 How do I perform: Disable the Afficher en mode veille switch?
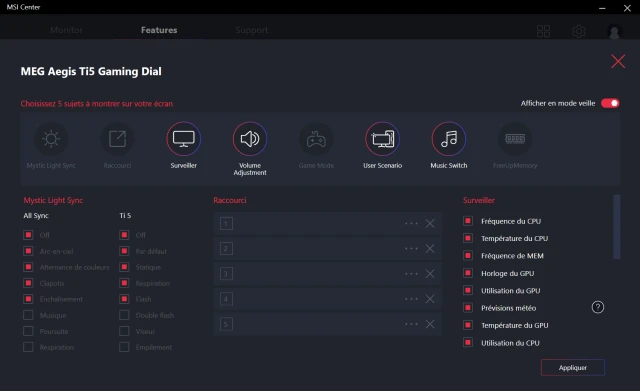tap(610, 103)
